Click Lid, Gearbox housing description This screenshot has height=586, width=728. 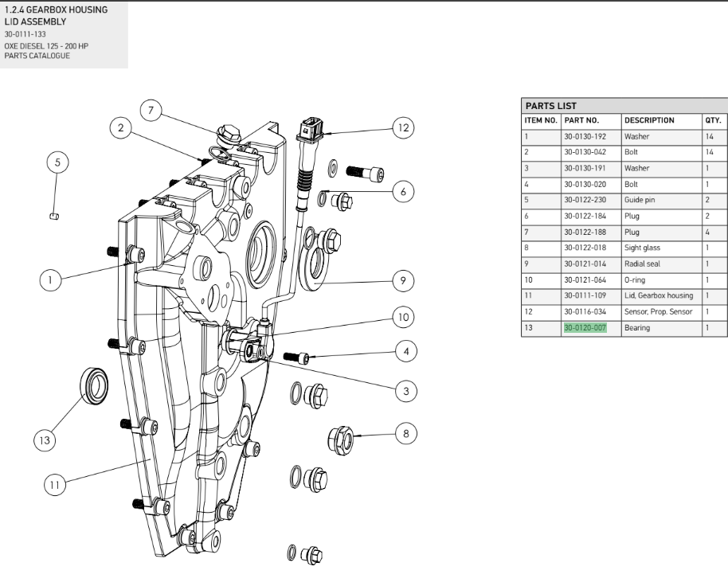[x=659, y=295]
